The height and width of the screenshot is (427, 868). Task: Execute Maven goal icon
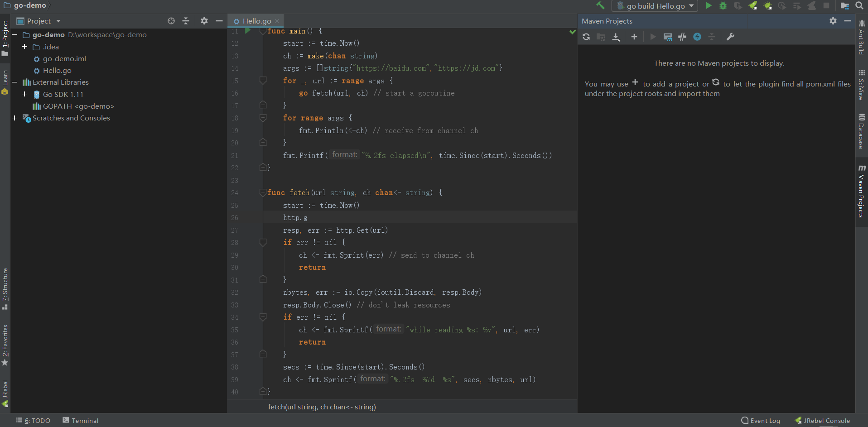668,37
